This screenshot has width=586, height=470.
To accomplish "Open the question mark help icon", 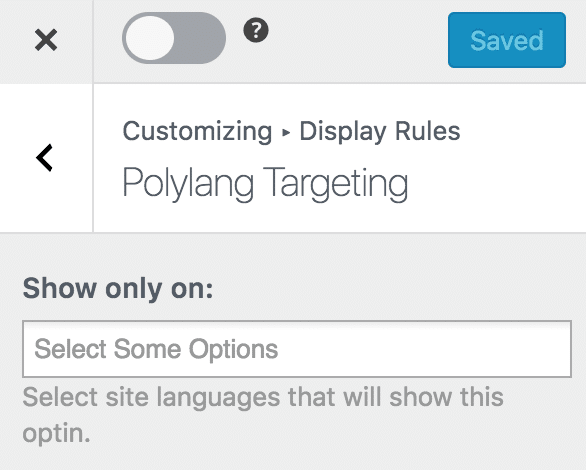I will [256, 30].
